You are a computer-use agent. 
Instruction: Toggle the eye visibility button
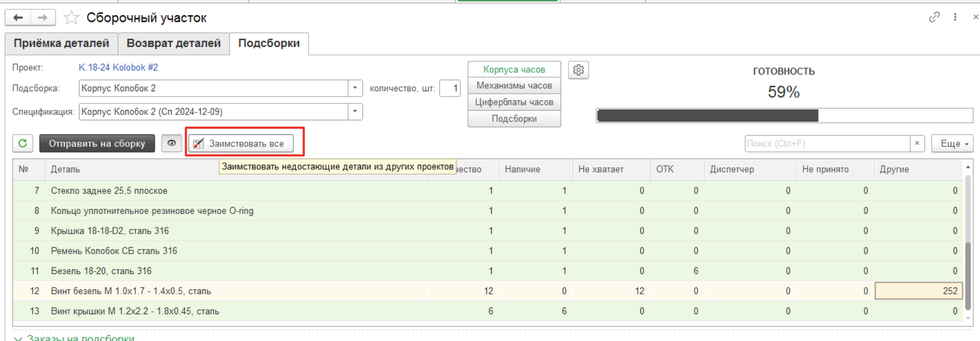click(172, 144)
